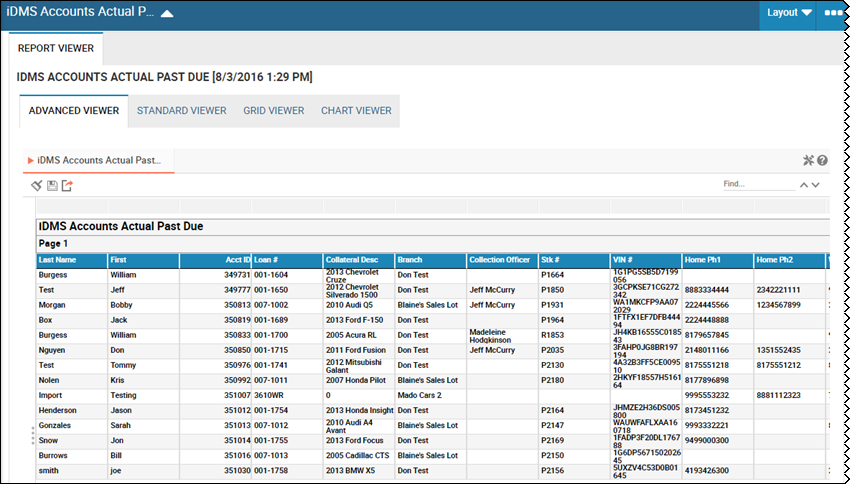Click 2013 Ford F-150 collateral cell
The height and width of the screenshot is (484, 850).
(359, 321)
